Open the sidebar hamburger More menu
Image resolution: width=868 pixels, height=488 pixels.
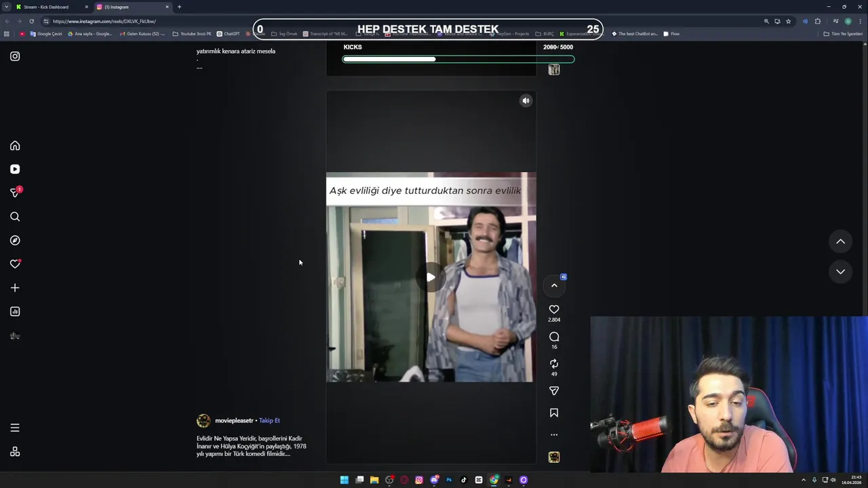(15, 428)
